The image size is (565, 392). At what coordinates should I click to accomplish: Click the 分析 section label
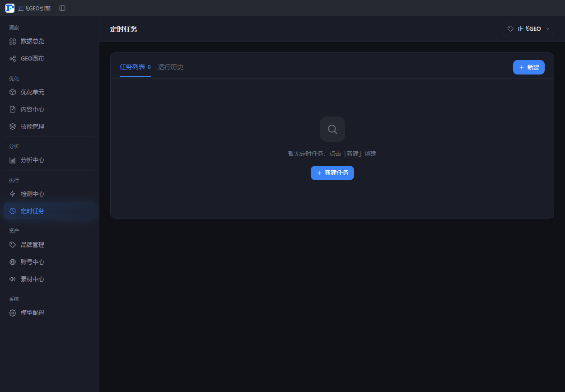(14, 146)
